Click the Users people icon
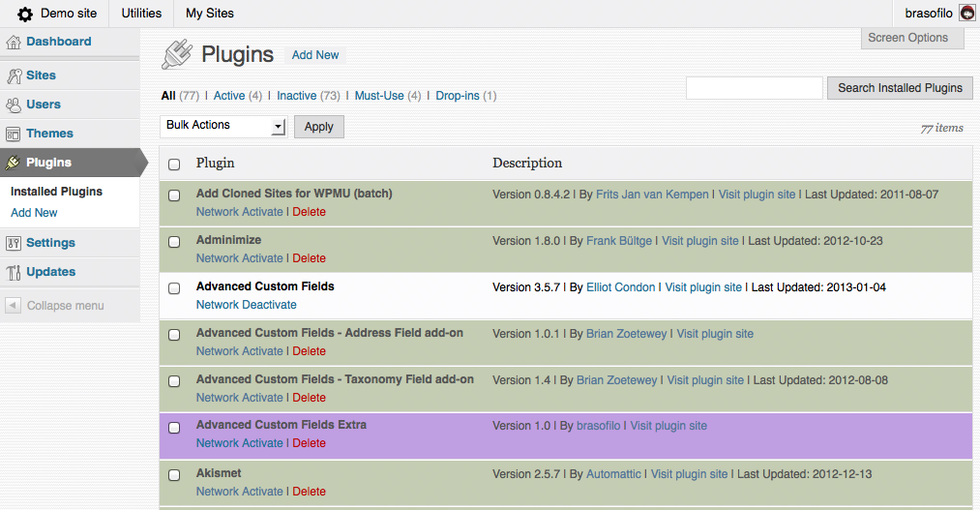This screenshot has width=980, height=510. (14, 105)
